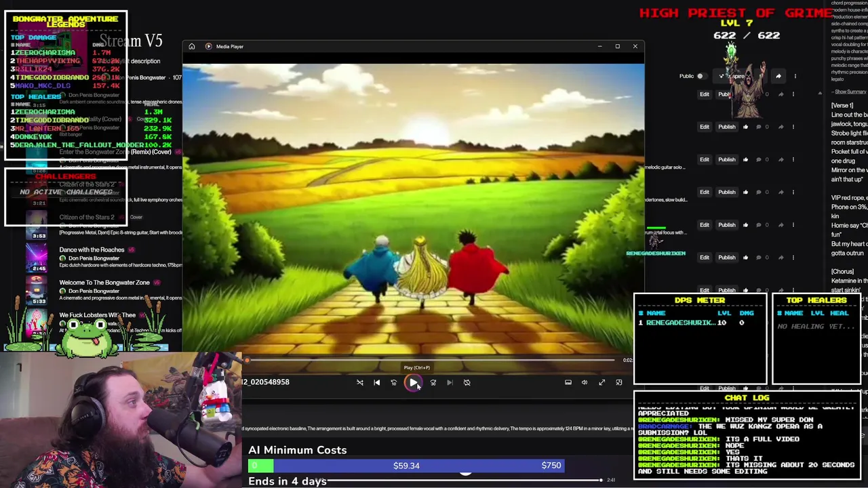
Task: Click the share arrow next to Inspire button
Action: click(x=778, y=76)
